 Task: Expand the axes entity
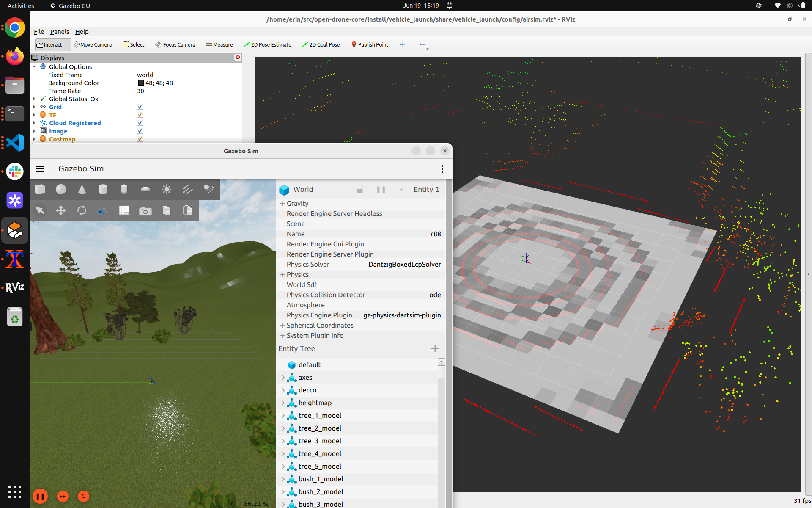pyautogui.click(x=283, y=378)
